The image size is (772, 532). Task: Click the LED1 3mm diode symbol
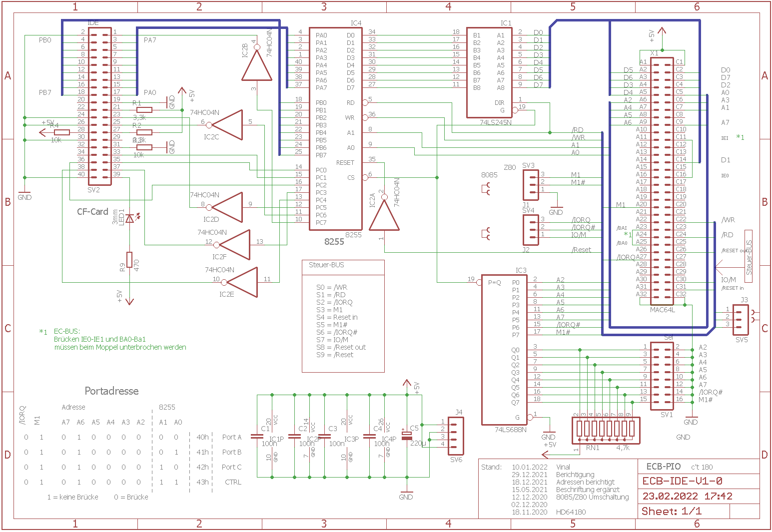pyautogui.click(x=130, y=218)
